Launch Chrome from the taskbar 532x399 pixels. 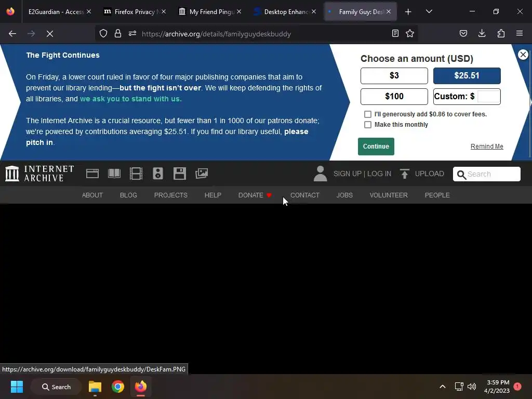pyautogui.click(x=118, y=387)
